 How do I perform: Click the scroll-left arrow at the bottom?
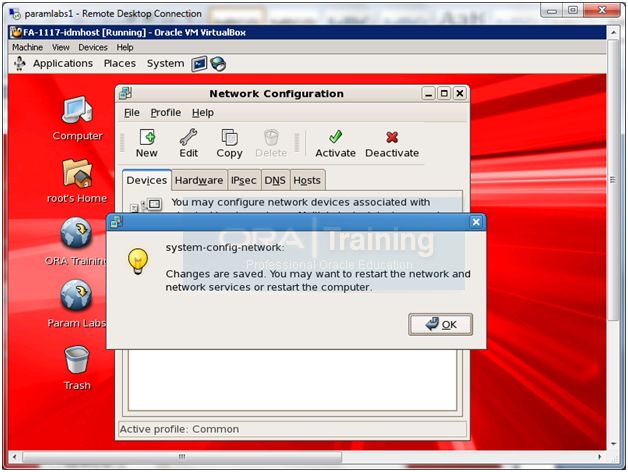[x=15, y=456]
